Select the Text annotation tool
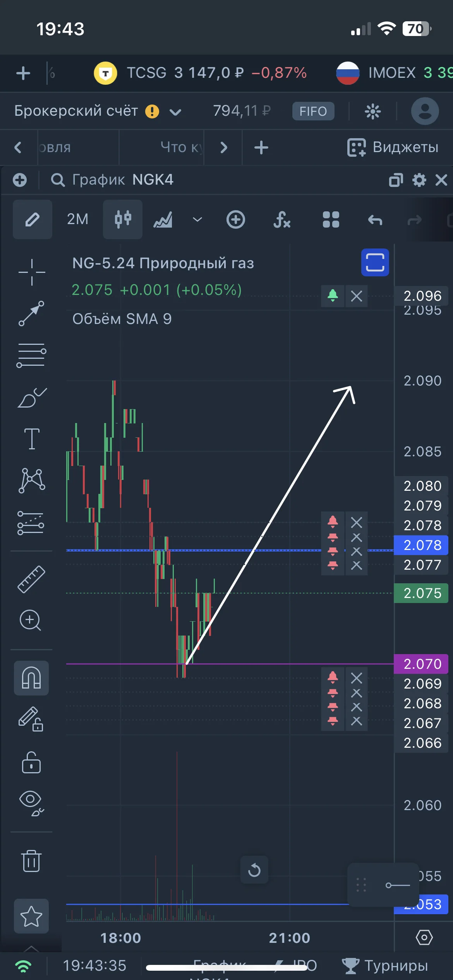This screenshot has height=980, width=453. pos(32,439)
